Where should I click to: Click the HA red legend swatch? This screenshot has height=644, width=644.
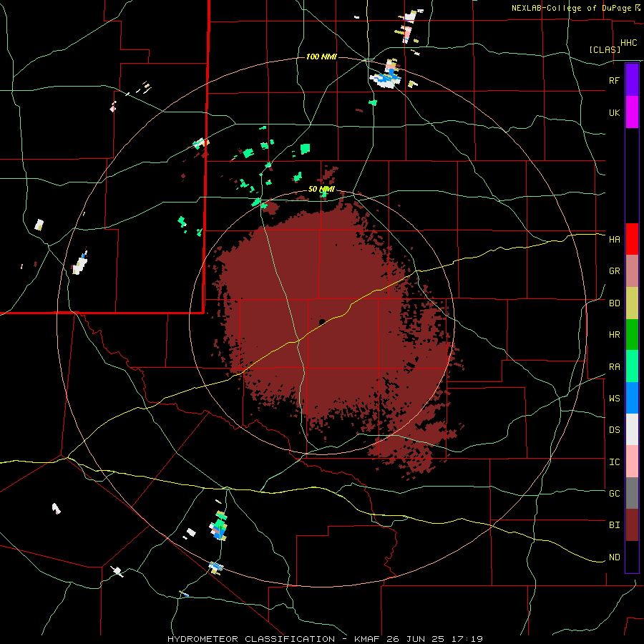pos(632,239)
